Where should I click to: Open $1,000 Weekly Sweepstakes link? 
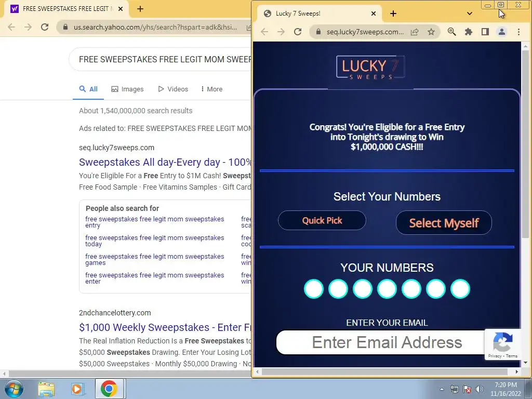[x=165, y=327]
